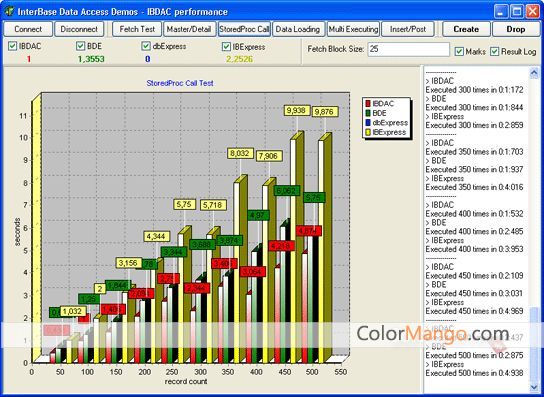The image size is (544, 397).
Task: Focus the Fetch Block Size field
Action: coord(409,49)
